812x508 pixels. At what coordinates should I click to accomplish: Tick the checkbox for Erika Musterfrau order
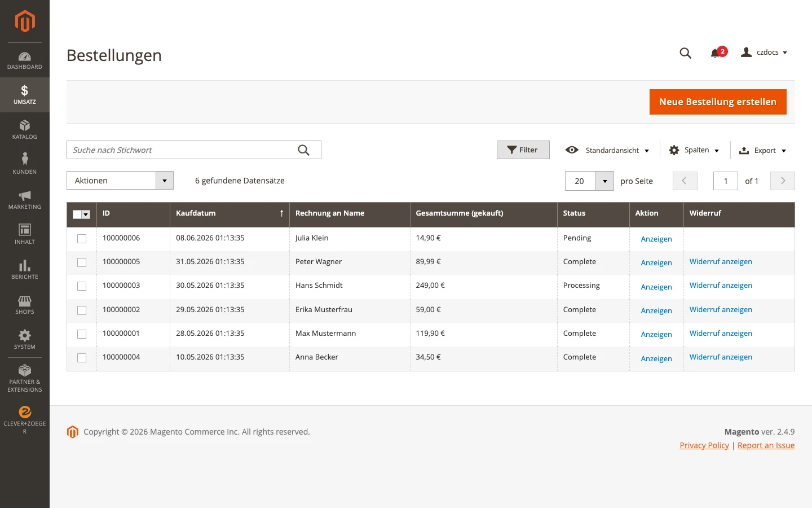(82, 310)
